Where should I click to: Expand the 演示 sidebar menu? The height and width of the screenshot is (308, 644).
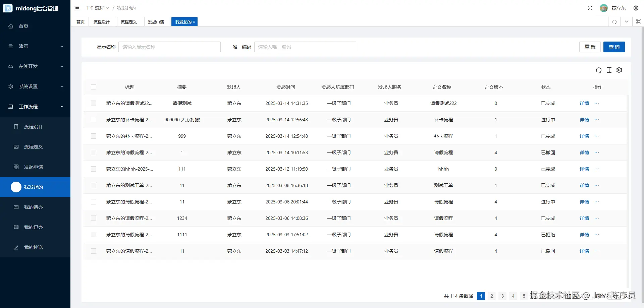35,46
